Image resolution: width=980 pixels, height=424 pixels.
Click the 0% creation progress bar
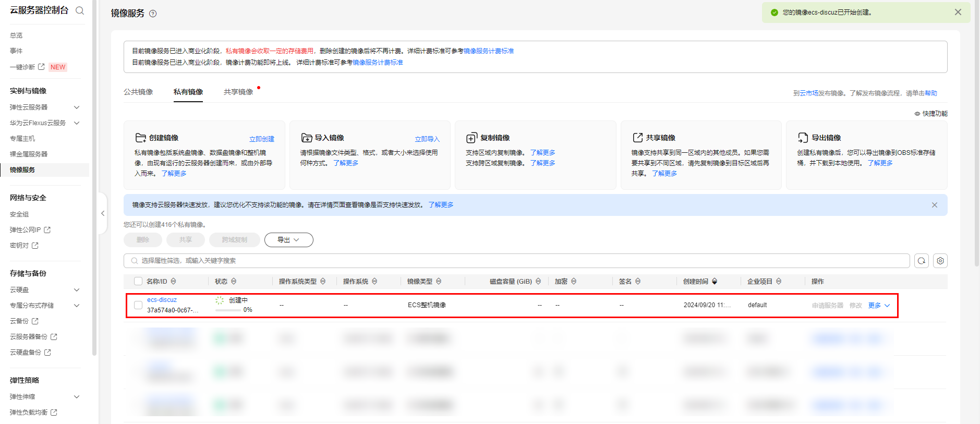coord(228,310)
